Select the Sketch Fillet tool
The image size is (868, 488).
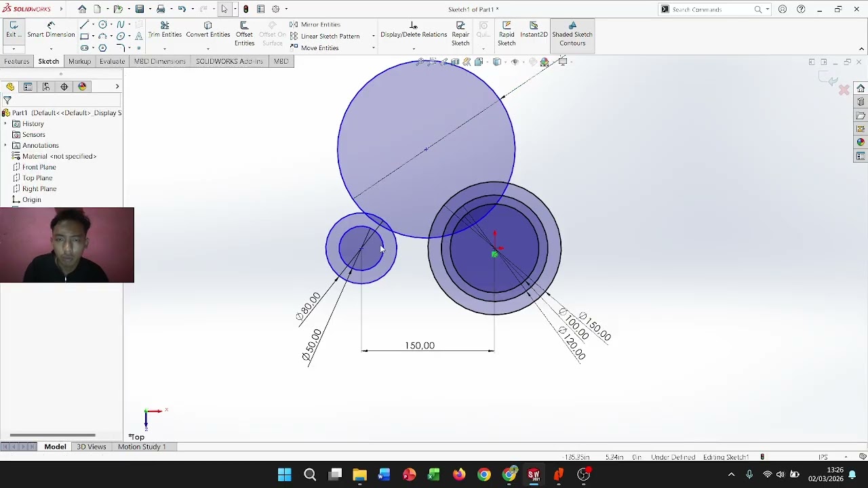coord(121,48)
